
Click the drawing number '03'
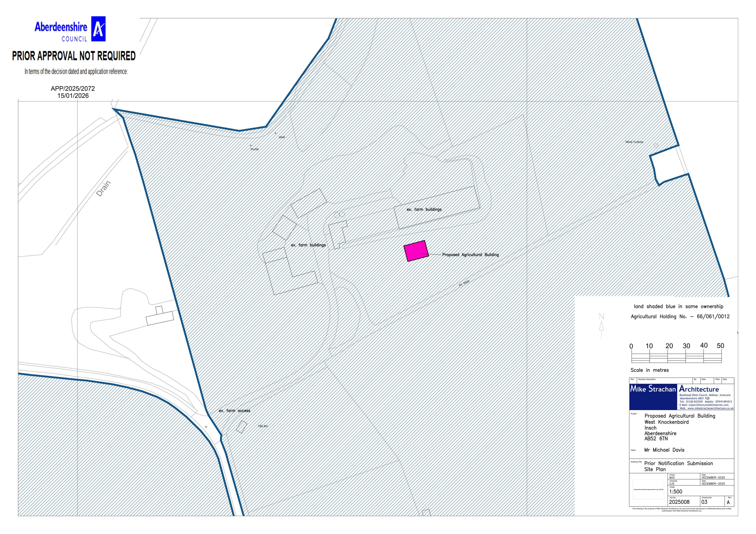pyautogui.click(x=704, y=502)
